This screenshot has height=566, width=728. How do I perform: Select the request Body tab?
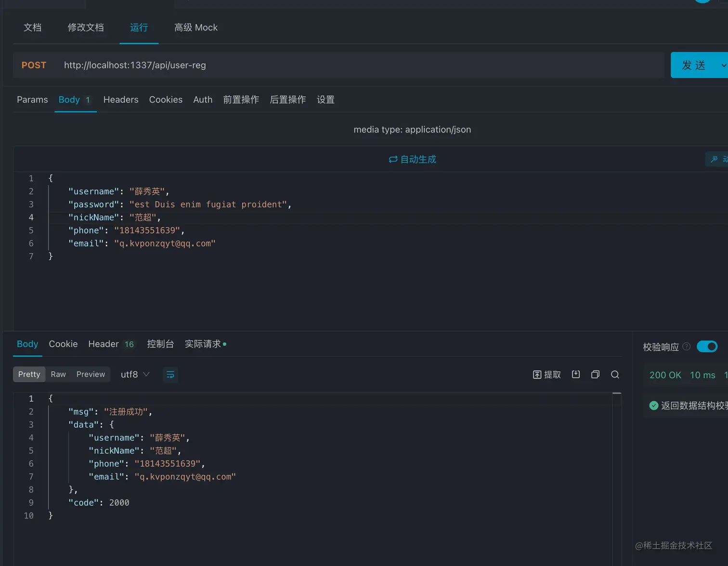tap(75, 100)
